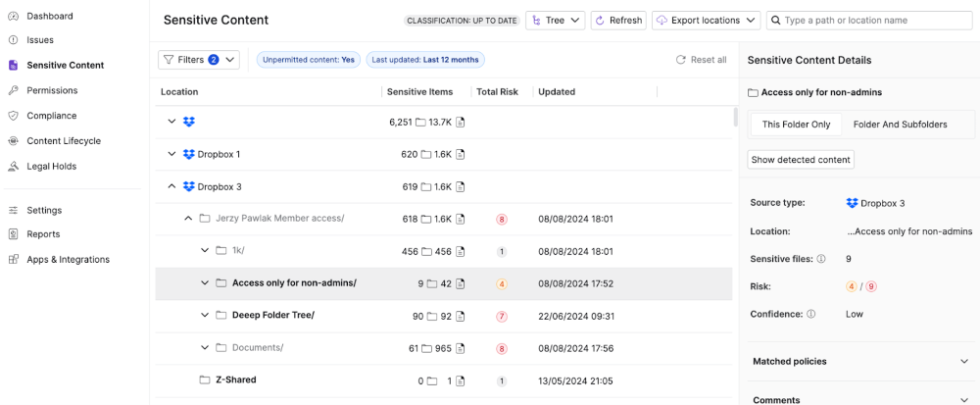Sort by the Updated column header

point(557,92)
